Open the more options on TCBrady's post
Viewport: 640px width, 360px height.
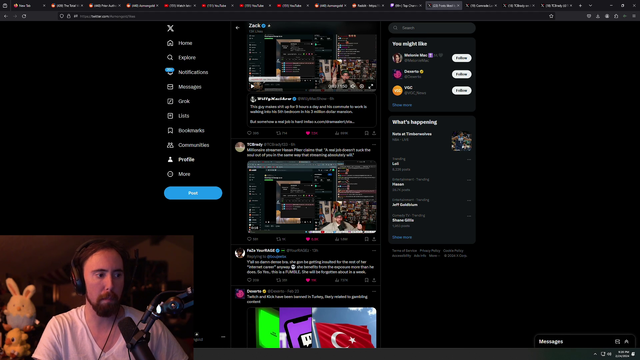click(x=374, y=144)
